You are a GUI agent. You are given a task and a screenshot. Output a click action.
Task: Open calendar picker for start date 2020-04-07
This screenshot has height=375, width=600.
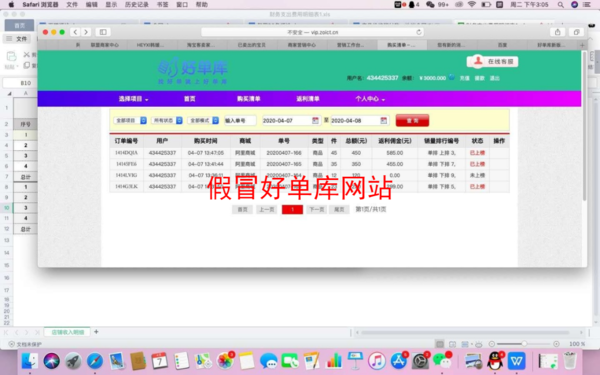tap(315, 121)
